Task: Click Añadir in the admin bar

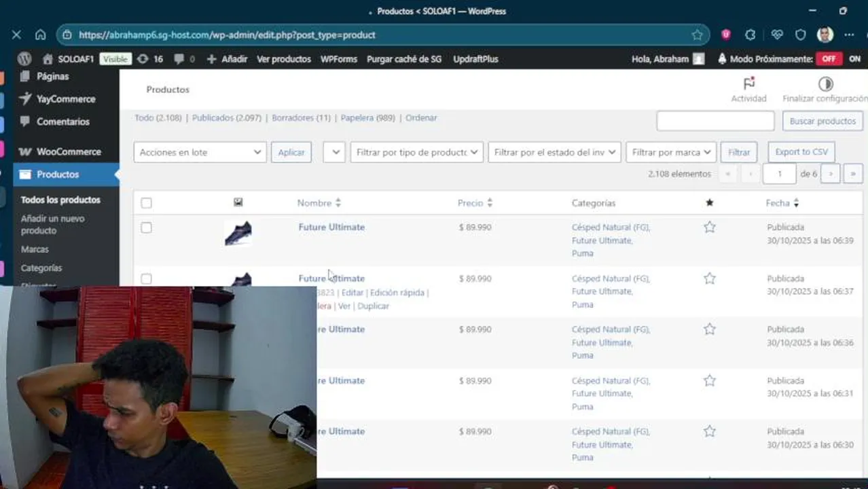Action: coord(228,59)
